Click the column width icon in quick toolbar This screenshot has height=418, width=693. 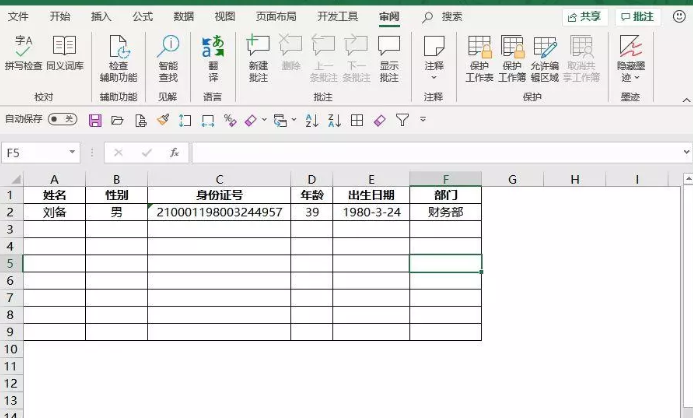(x=207, y=120)
